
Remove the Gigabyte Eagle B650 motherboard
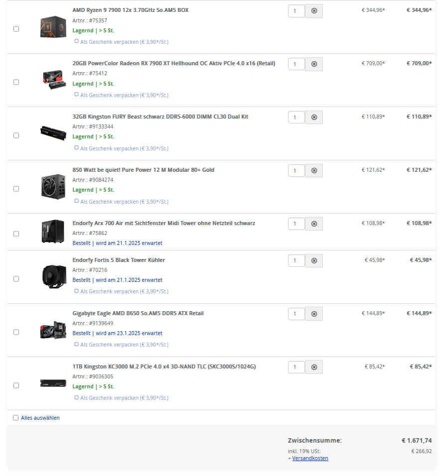[x=314, y=314]
